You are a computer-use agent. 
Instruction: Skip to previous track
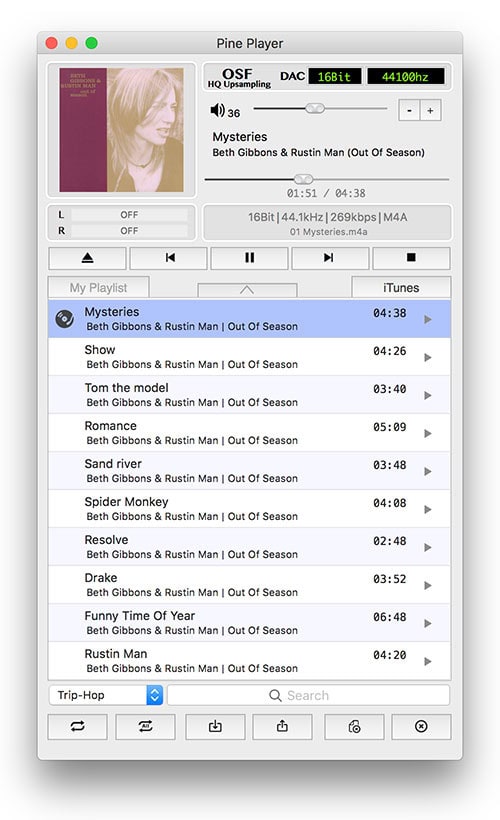(x=168, y=258)
